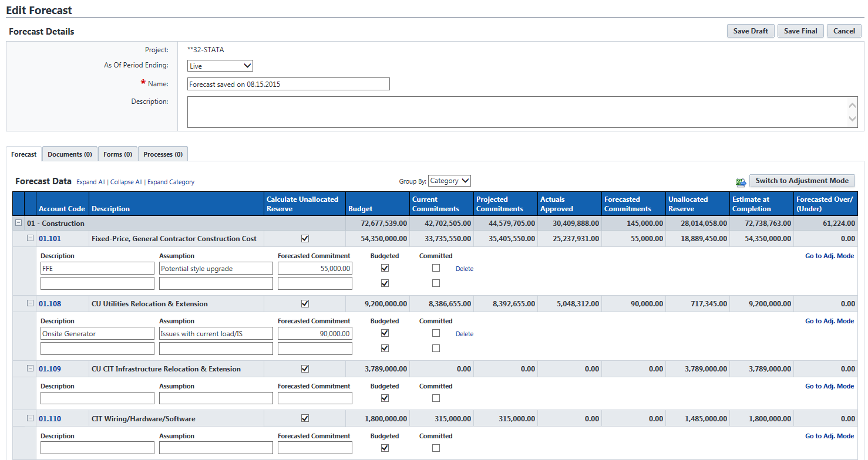Image resolution: width=868 pixels, height=460 pixels.
Task: Open the Processes (0) tab
Action: 163,154
